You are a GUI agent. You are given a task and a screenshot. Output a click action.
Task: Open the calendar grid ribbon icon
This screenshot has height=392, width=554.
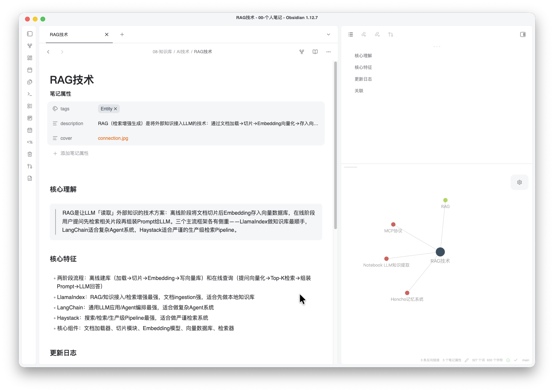pyautogui.click(x=30, y=130)
